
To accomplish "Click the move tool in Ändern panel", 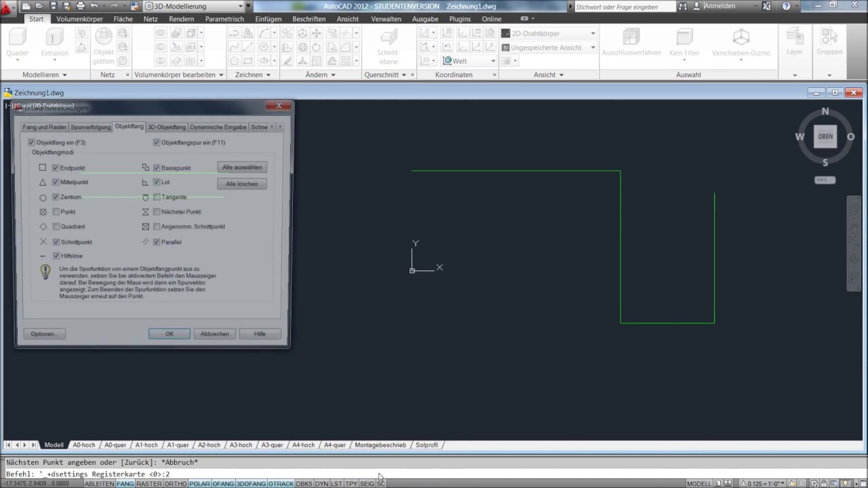I will (x=316, y=33).
